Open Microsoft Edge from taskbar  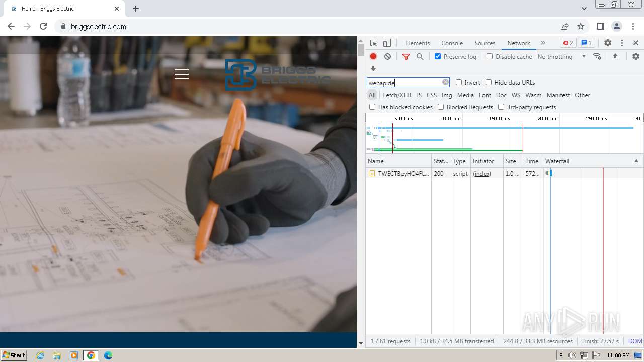click(x=108, y=355)
